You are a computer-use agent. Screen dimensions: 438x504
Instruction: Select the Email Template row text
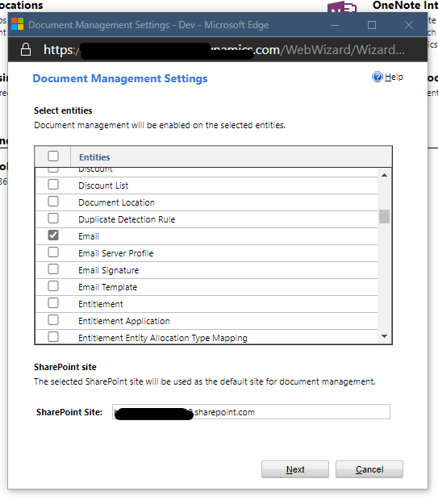click(x=108, y=287)
